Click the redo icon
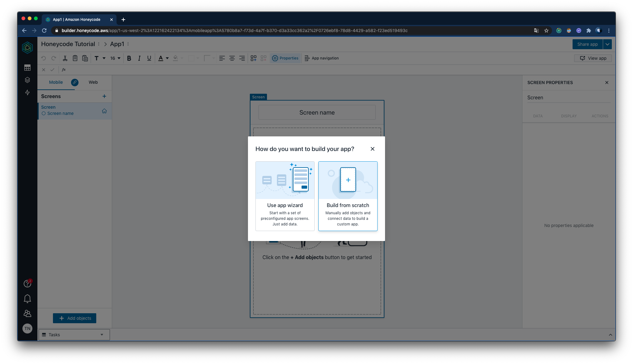 click(54, 58)
